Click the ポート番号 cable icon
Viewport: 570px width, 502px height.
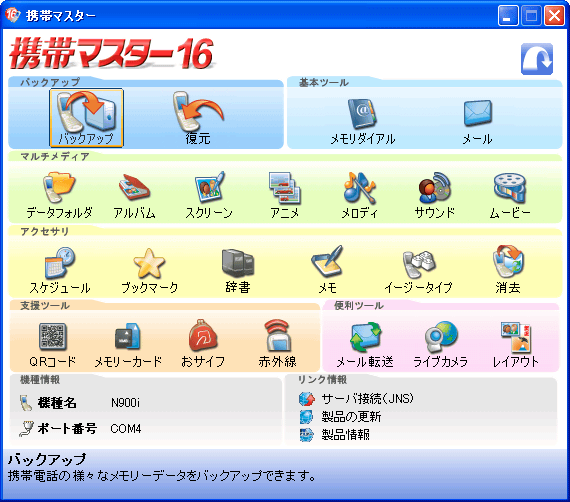26,429
